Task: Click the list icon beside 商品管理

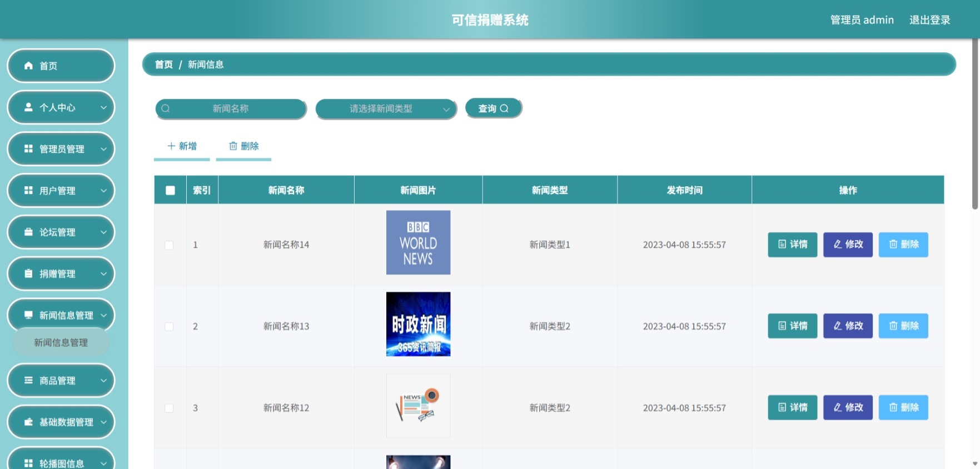Action: tap(28, 381)
